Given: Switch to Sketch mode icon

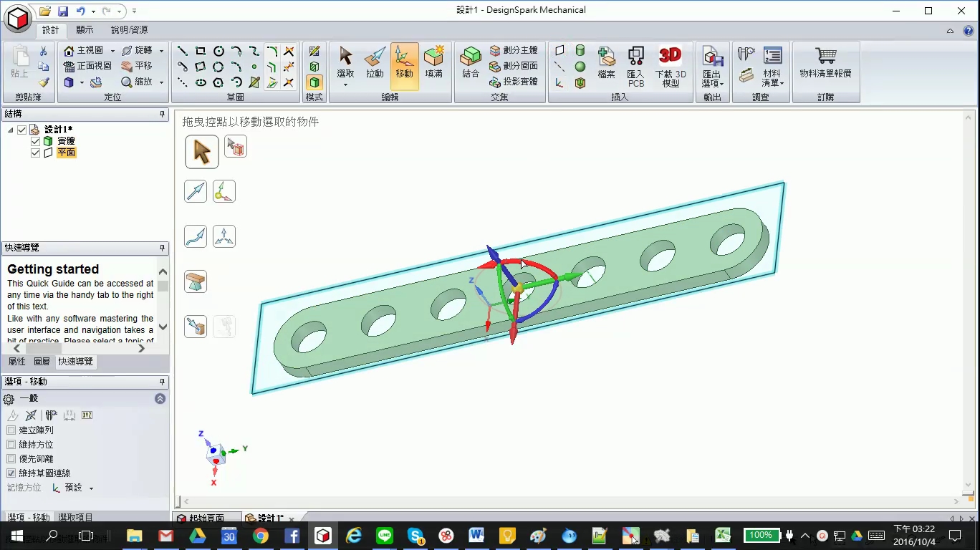Looking at the screenshot, I should [314, 51].
